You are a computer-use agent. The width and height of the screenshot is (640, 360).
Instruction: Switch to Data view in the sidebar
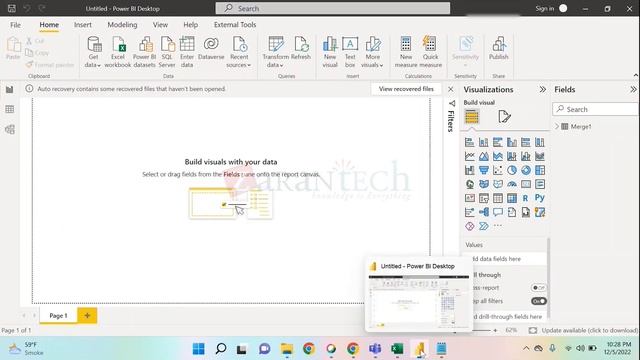(10, 109)
